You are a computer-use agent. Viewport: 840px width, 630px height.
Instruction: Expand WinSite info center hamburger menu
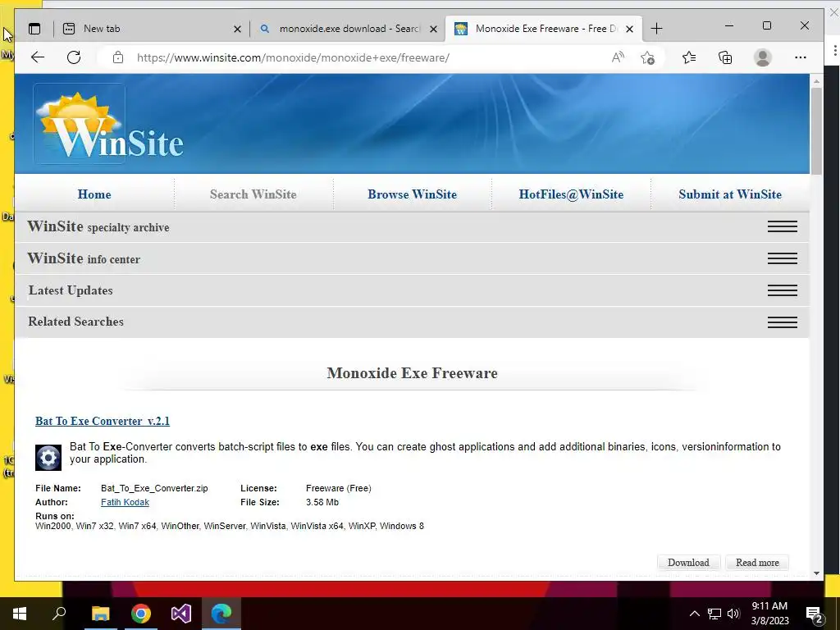pyautogui.click(x=782, y=258)
